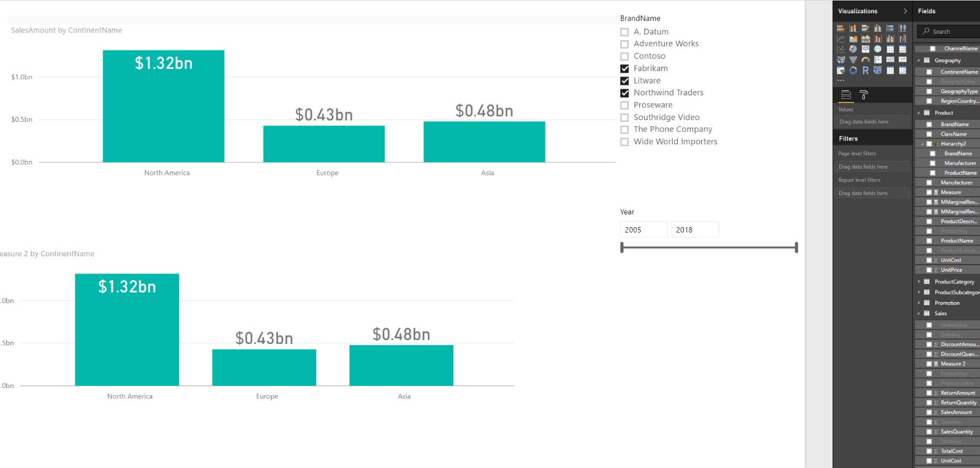Screen dimensions: 980x468
Task: Choose the globe map visualization
Action: coord(877,49)
